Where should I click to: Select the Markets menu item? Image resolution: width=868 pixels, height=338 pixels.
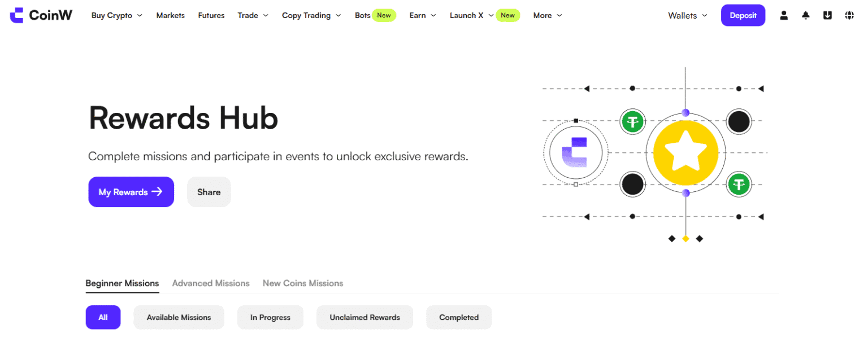coord(170,15)
